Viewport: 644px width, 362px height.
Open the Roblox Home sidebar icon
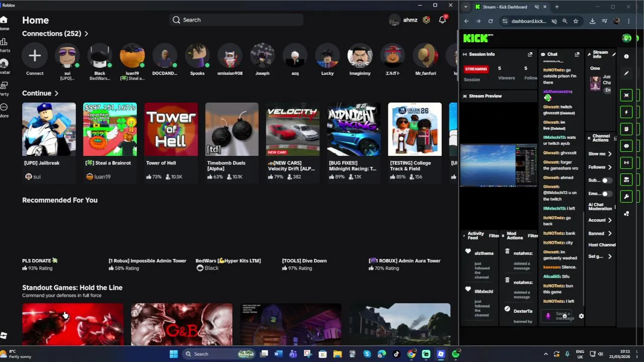(x=4, y=20)
